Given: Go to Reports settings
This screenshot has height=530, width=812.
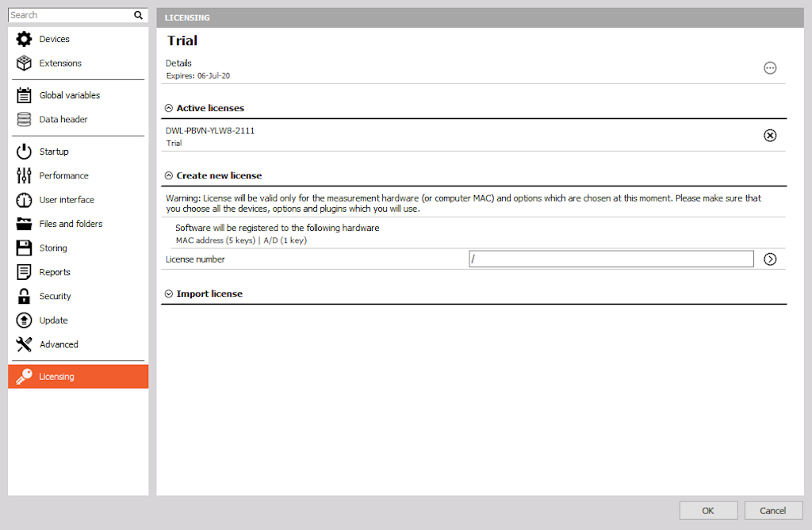Looking at the screenshot, I should [55, 272].
